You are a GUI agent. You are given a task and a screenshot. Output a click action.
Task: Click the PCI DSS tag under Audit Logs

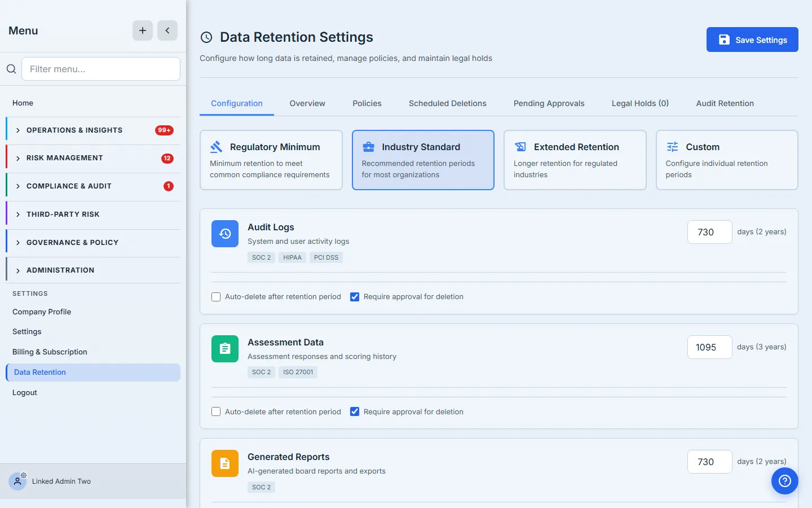coord(326,257)
